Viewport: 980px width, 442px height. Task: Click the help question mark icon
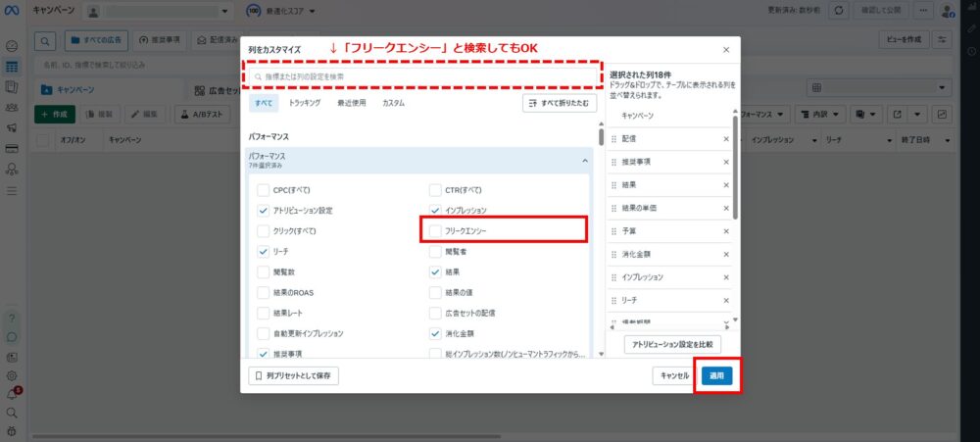pos(12,319)
